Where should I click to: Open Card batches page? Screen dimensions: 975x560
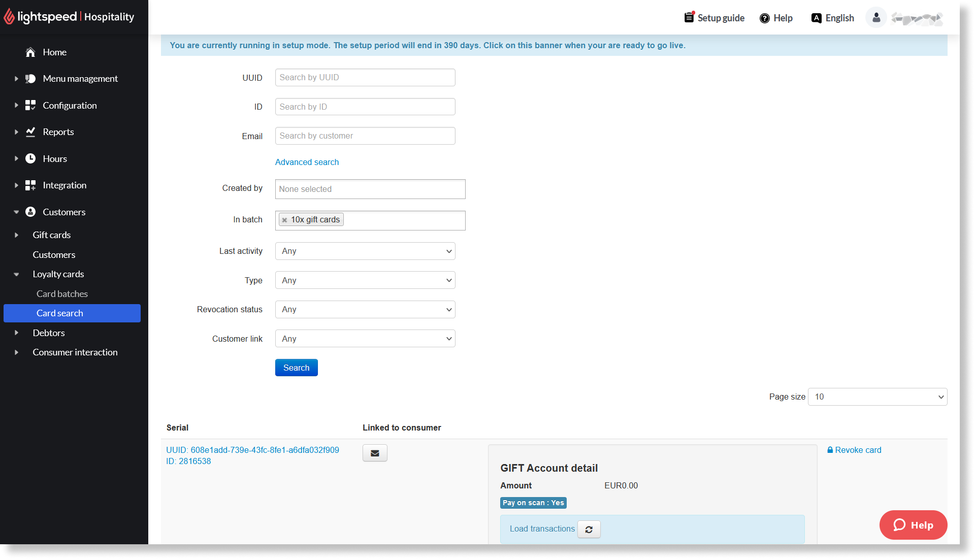click(62, 294)
